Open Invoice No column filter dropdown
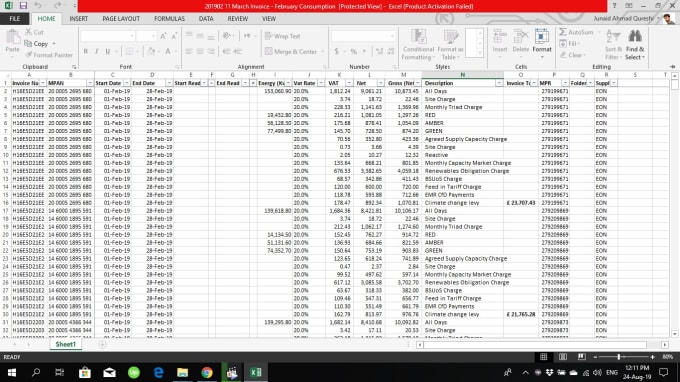 tap(42, 83)
